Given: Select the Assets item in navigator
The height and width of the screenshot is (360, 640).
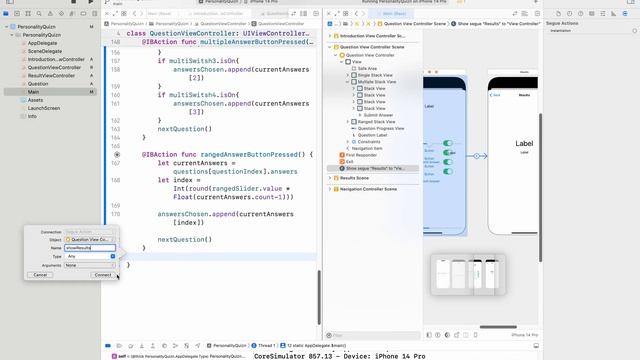Looking at the screenshot, I should coord(35,100).
